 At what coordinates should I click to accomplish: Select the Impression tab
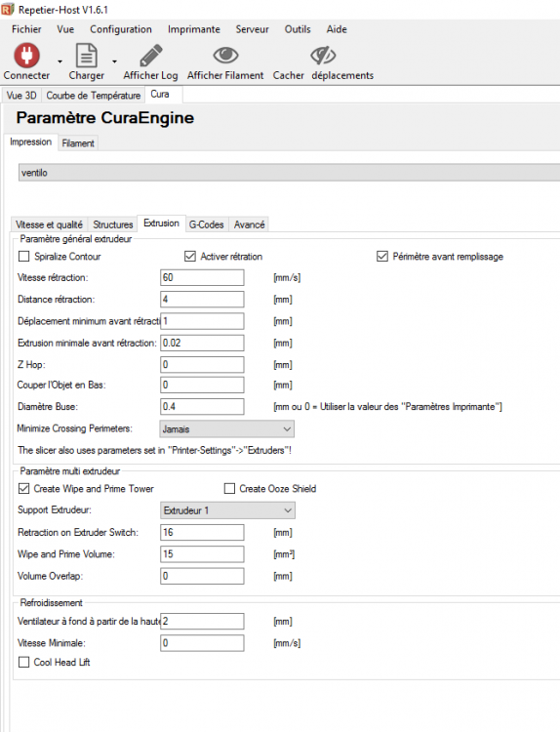coord(31,142)
